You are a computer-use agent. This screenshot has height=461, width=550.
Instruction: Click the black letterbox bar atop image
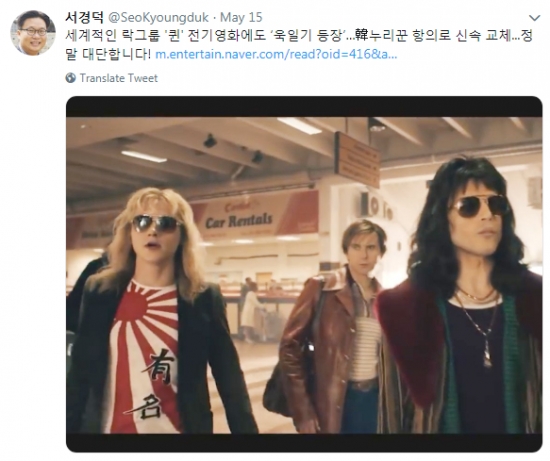304,107
